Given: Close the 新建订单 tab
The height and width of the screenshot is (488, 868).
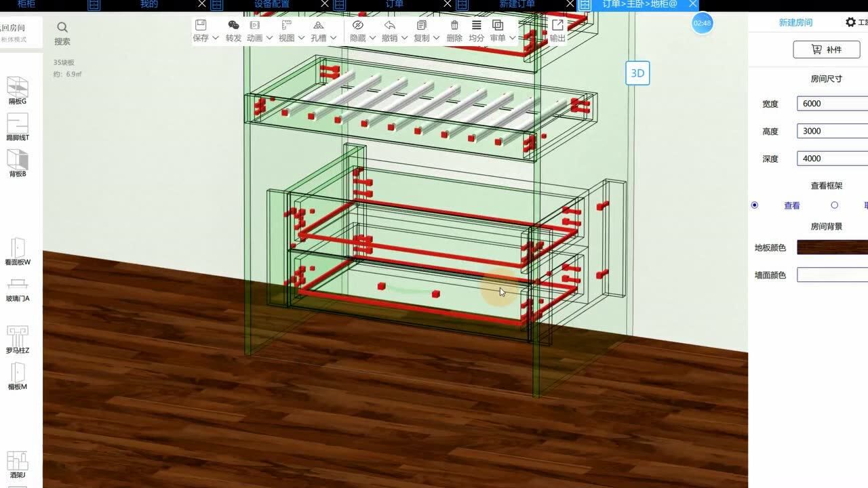Looking at the screenshot, I should tap(570, 4).
